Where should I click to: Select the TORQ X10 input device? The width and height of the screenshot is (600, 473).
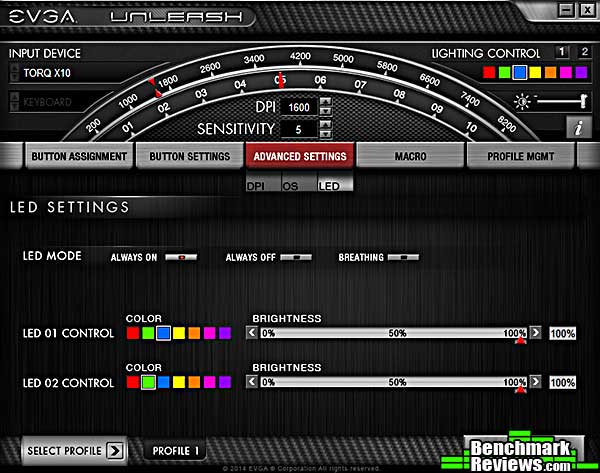[70, 73]
